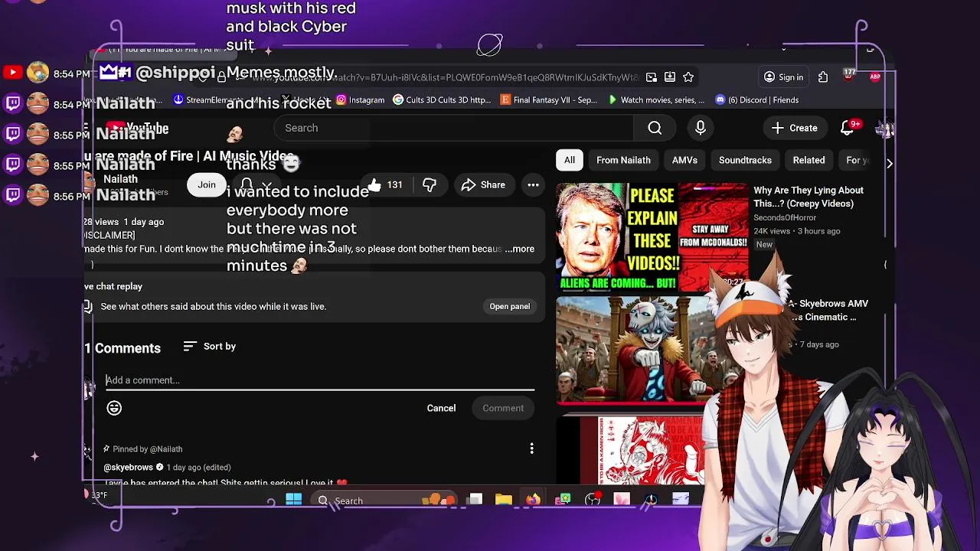Click the weather widget showing 33°F

[97, 495]
